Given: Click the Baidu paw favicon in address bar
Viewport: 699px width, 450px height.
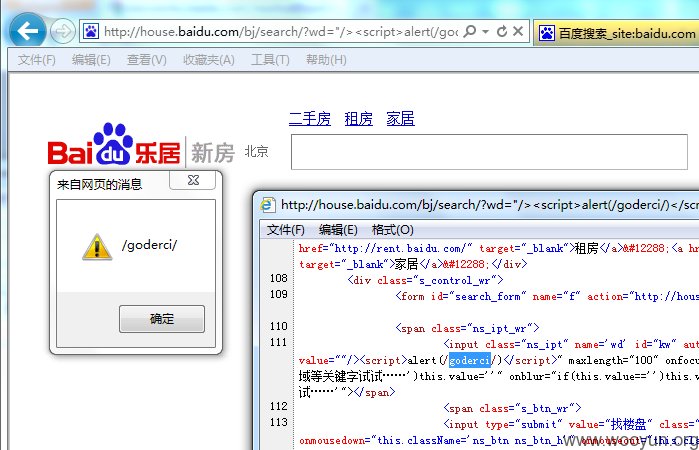Looking at the screenshot, I should point(91,31).
